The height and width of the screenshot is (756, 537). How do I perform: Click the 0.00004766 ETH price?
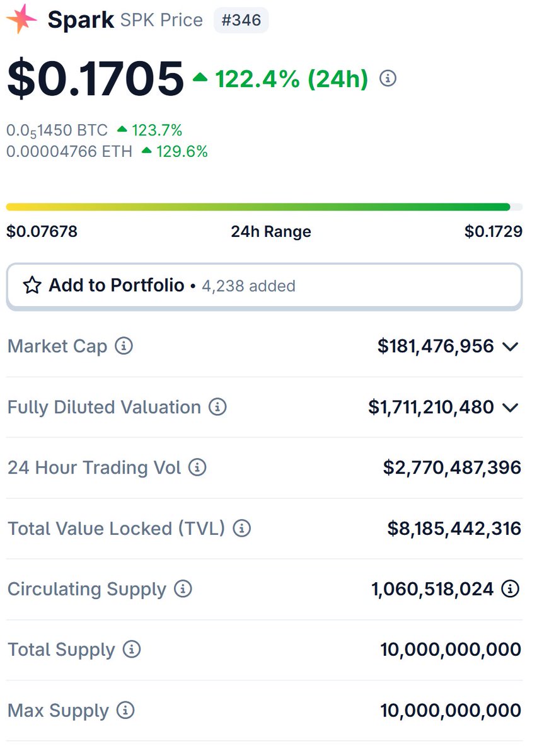[x=69, y=151]
